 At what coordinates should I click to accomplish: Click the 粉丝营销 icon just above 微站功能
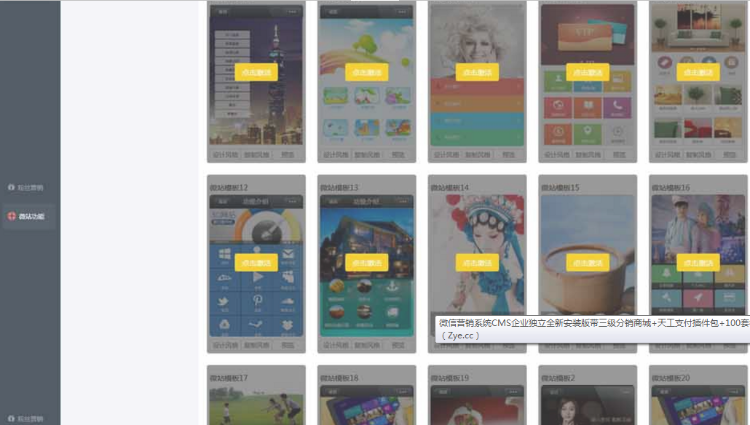coord(11,187)
